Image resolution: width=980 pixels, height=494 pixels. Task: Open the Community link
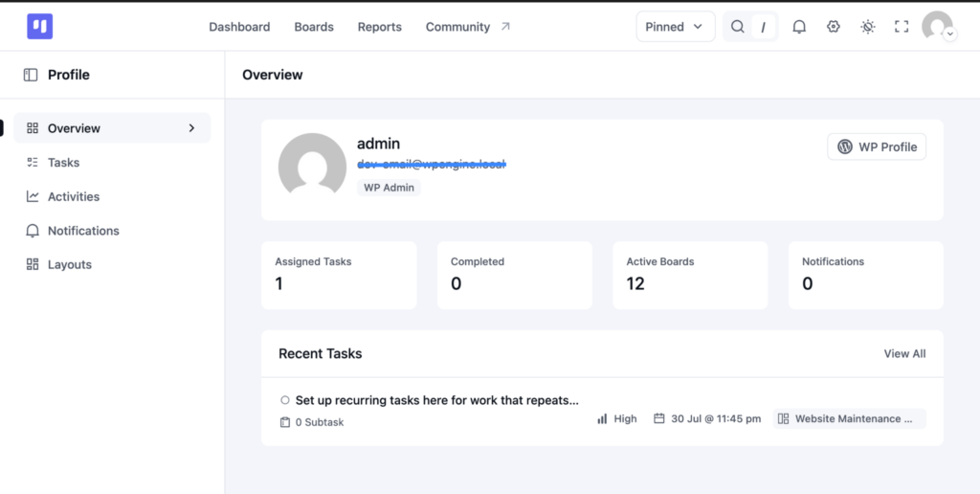(457, 27)
